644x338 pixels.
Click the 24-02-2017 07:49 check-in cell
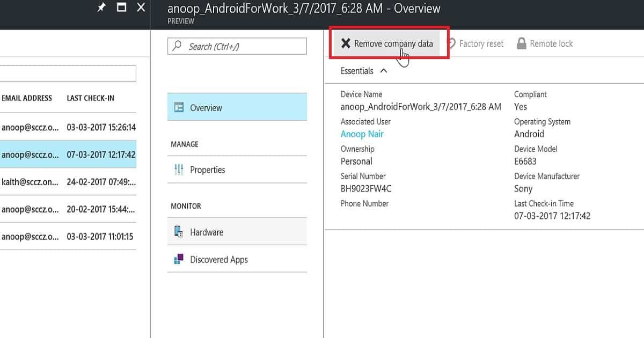100,182
